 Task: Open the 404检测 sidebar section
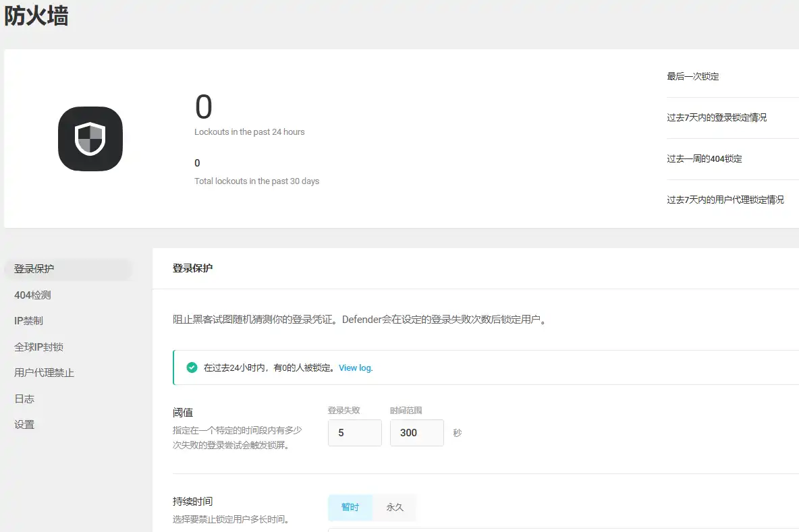coord(32,295)
